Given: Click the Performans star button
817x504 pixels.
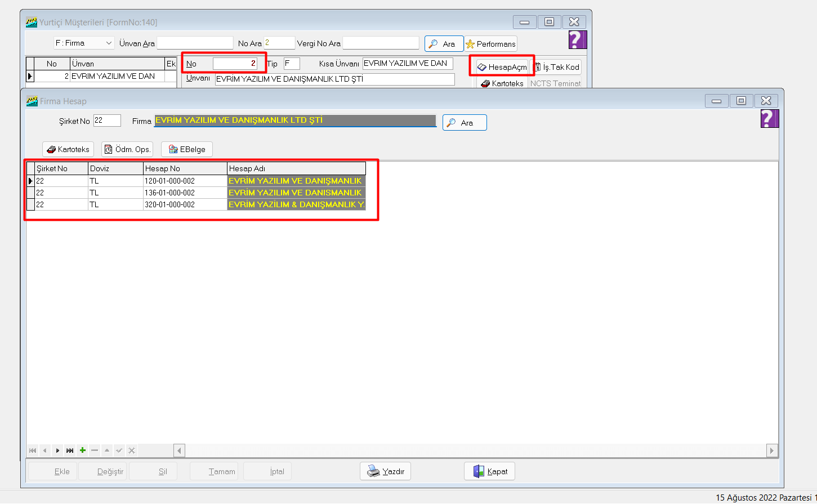Looking at the screenshot, I should 491,44.
